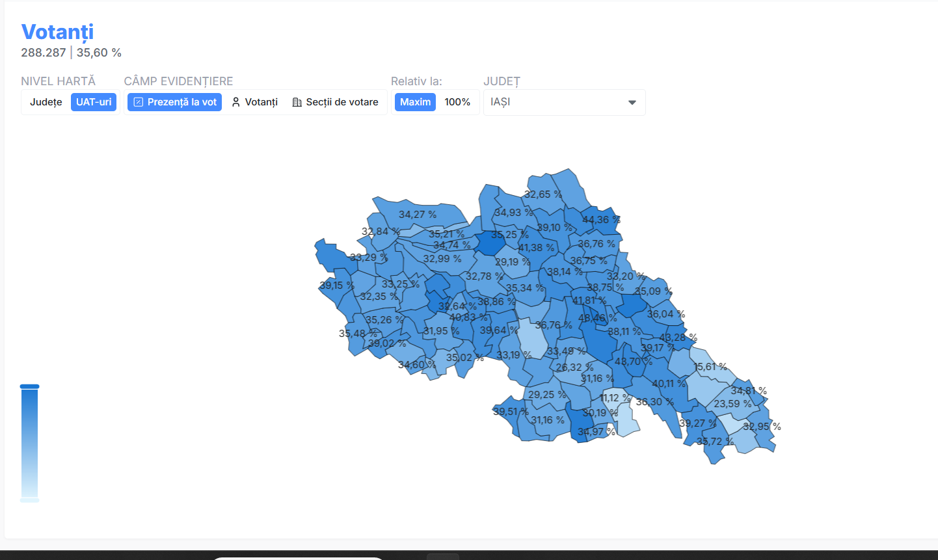Select the map area labeled 38,11 %
The height and width of the screenshot is (560, 938).
click(624, 332)
